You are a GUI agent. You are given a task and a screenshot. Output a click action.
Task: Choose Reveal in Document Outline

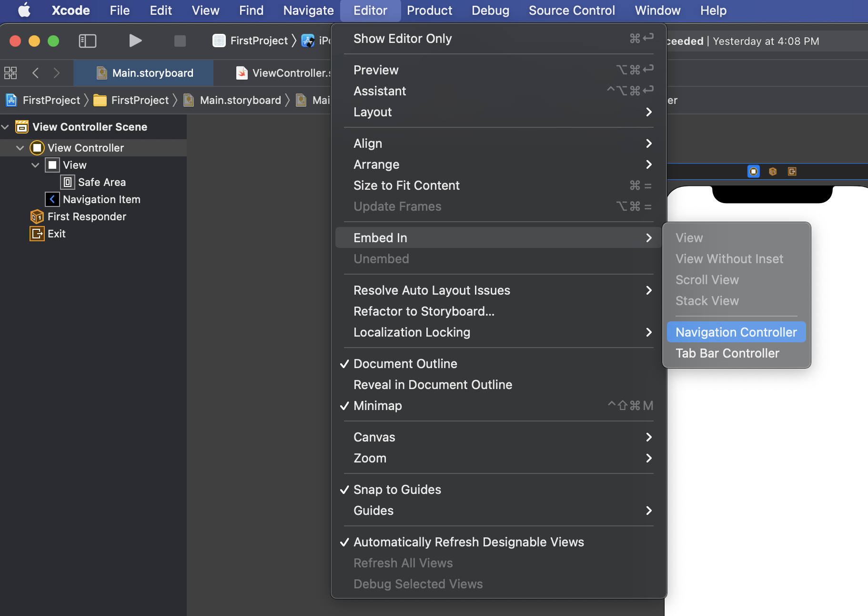tap(498, 385)
